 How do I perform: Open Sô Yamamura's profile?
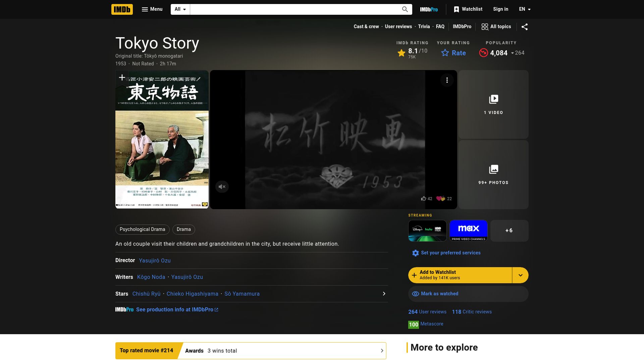point(242,294)
